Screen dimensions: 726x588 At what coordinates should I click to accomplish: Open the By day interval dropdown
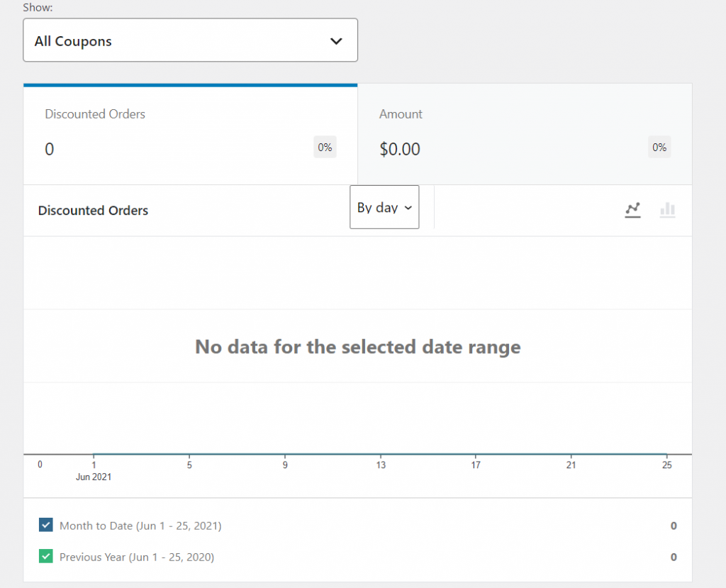(x=384, y=208)
